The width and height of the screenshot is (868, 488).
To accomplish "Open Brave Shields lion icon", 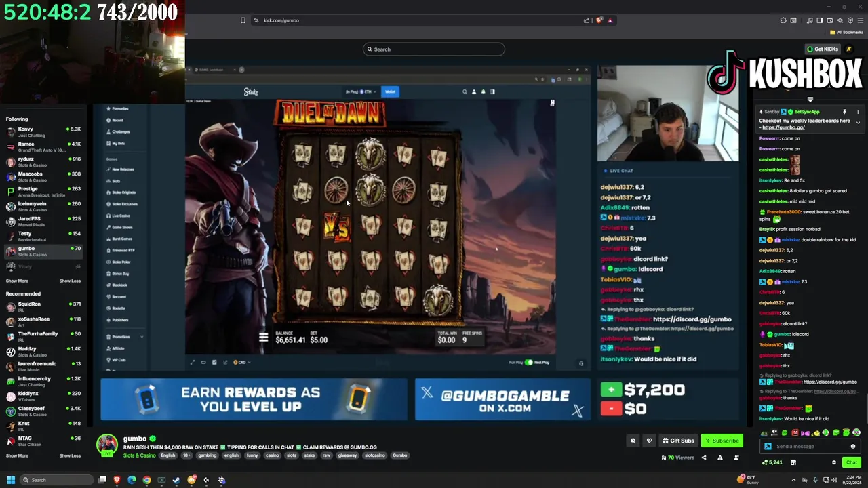I will [x=599, y=20].
